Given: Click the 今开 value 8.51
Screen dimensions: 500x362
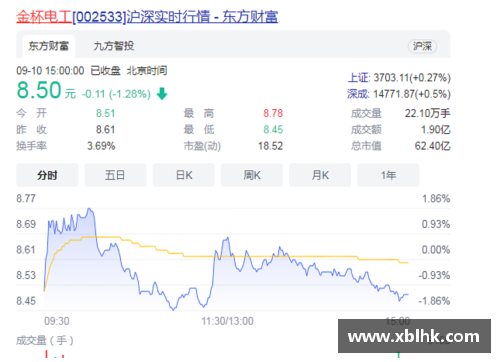Looking at the screenshot, I should (105, 113).
